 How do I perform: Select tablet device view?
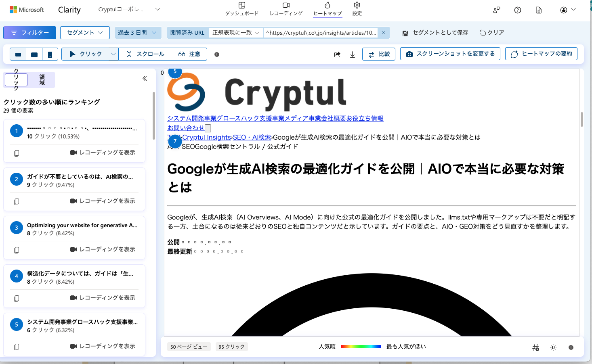click(34, 54)
